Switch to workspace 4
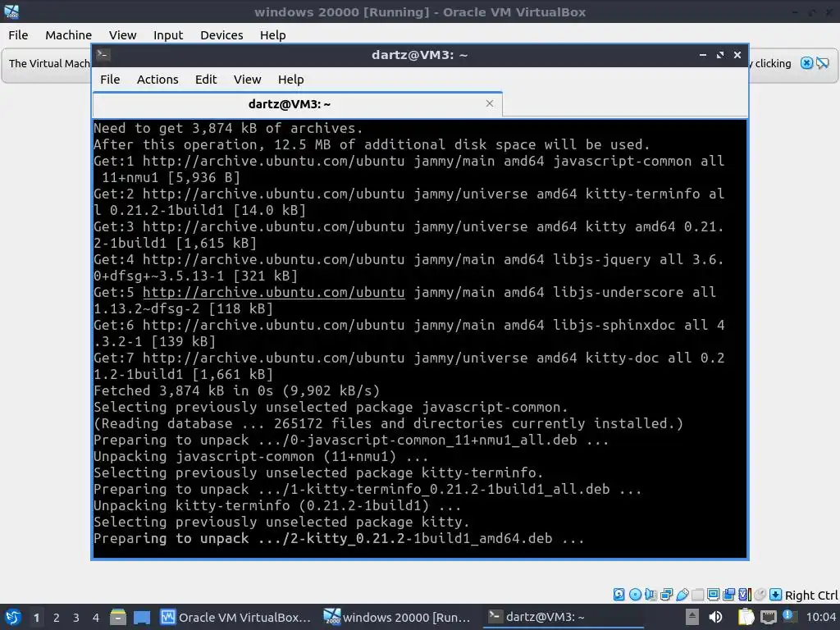This screenshot has width=840, height=630. pyautogui.click(x=96, y=618)
